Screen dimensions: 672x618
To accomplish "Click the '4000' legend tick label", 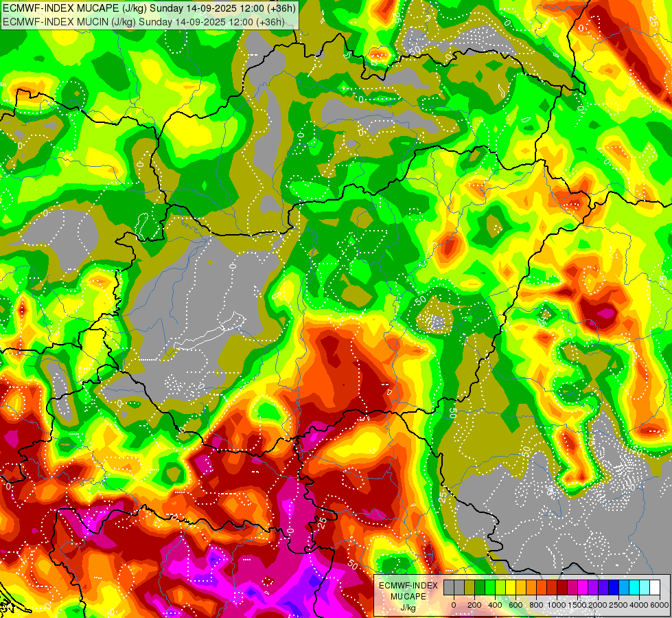I will (640, 605).
